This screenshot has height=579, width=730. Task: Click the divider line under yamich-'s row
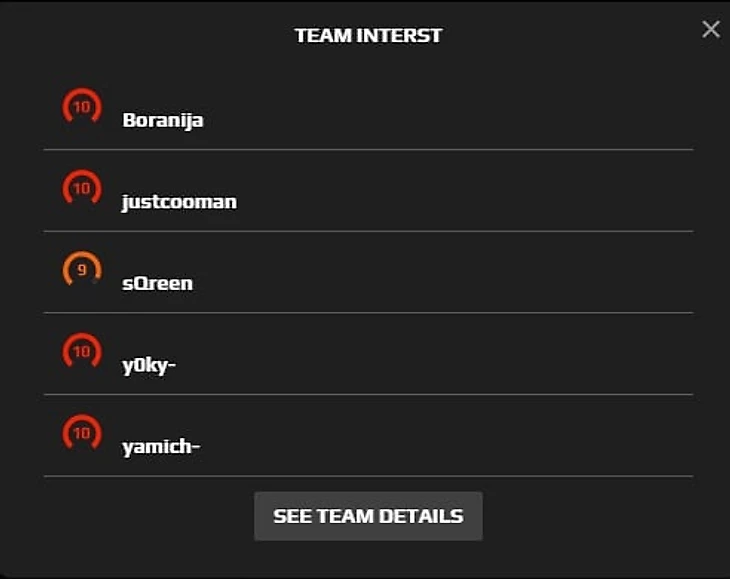click(368, 476)
